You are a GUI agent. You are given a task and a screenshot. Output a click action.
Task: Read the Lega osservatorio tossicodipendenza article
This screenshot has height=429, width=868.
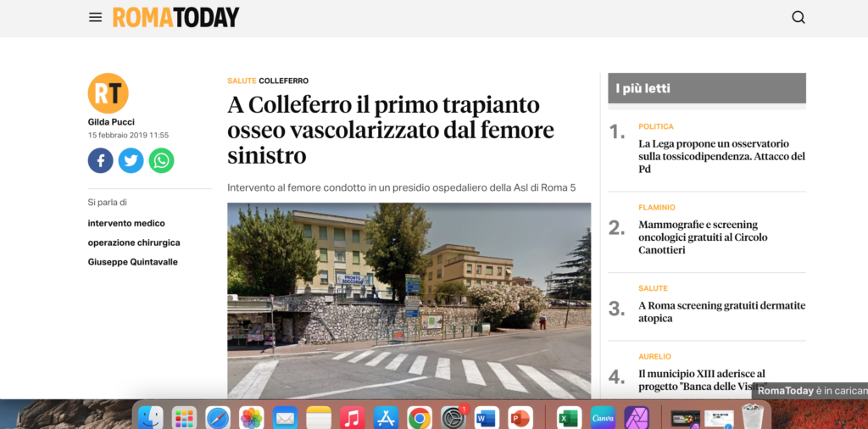click(722, 156)
